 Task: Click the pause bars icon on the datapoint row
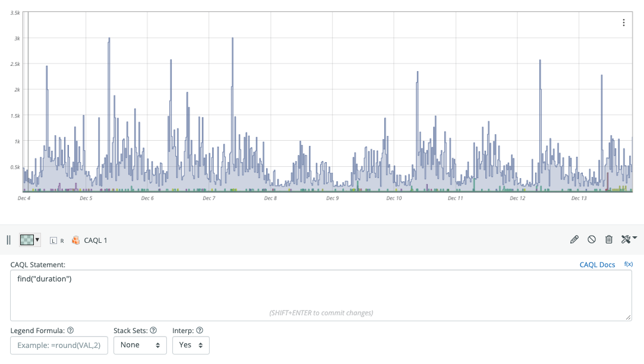tap(8, 240)
